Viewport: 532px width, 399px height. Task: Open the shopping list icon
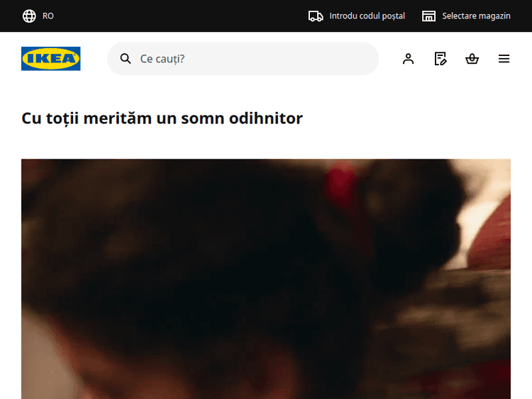440,59
